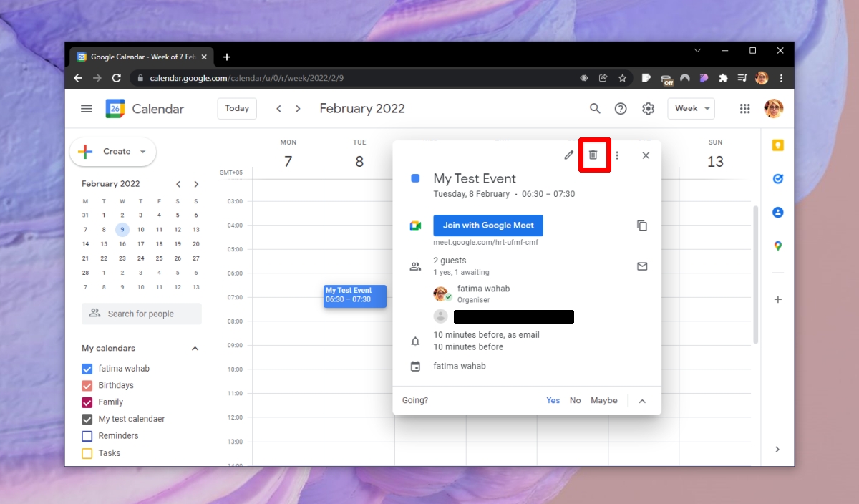Jump to Today in the calendar
This screenshot has width=859, height=504.
[x=237, y=109]
